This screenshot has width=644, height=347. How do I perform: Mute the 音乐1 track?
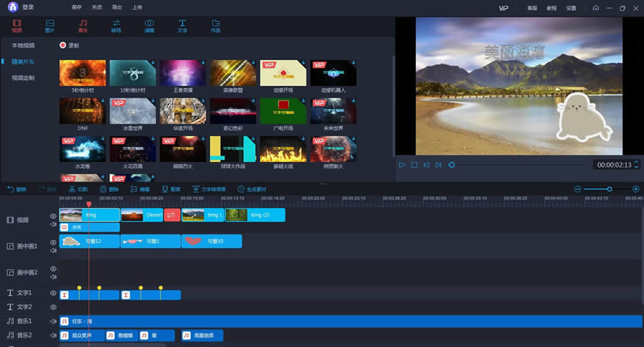tap(53, 321)
